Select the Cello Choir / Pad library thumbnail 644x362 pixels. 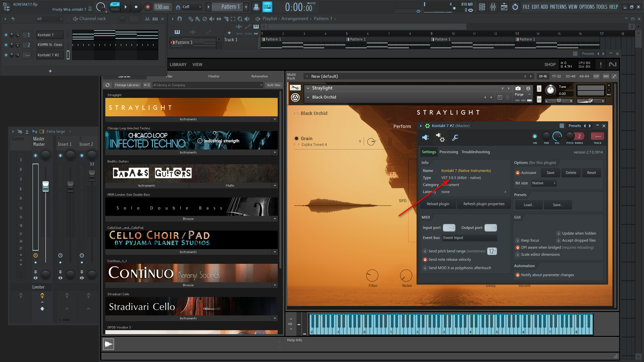tap(192, 240)
